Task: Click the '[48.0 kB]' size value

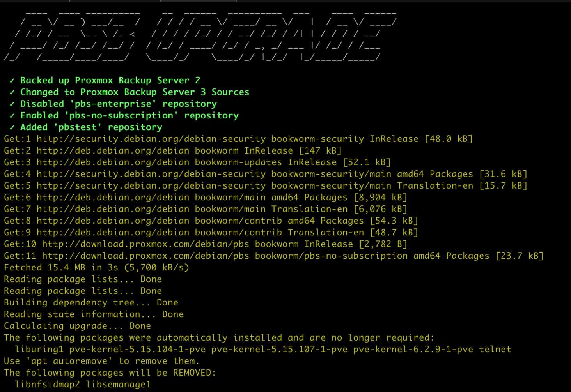Action: click(x=449, y=139)
